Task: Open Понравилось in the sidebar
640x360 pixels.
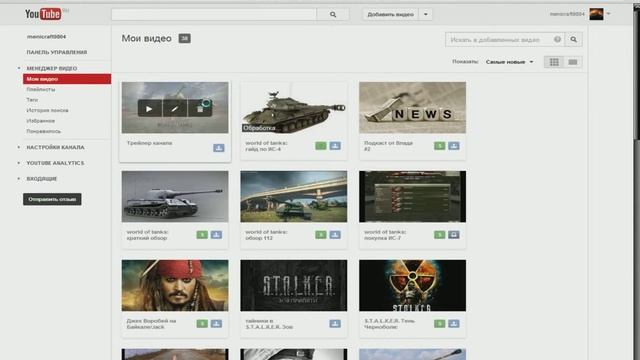Action: click(x=44, y=131)
